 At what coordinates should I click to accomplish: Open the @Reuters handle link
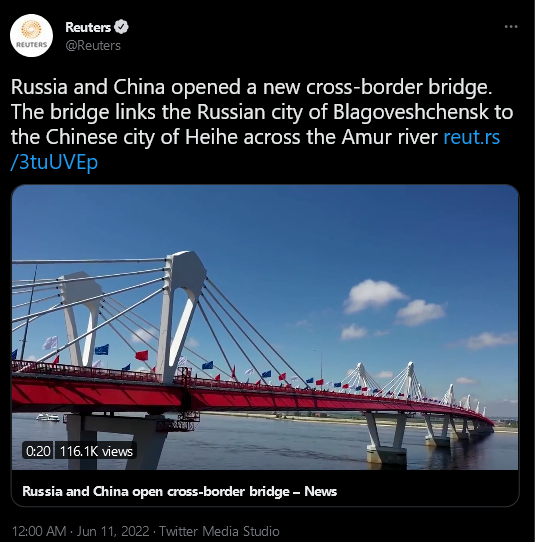93,46
